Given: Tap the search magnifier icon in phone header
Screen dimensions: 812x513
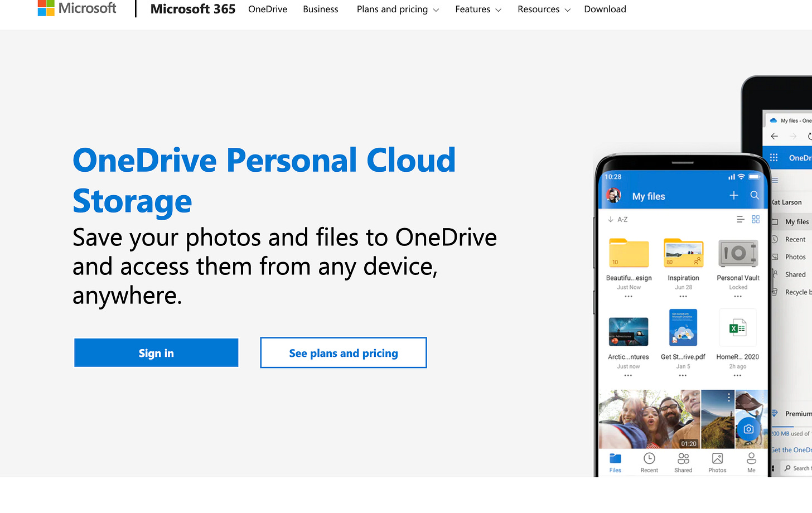Looking at the screenshot, I should click(x=755, y=195).
